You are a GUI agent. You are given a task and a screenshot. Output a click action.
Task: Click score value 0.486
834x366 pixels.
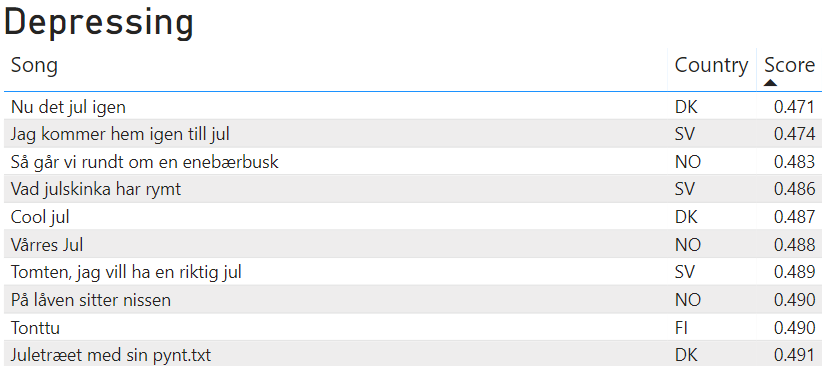(x=794, y=189)
